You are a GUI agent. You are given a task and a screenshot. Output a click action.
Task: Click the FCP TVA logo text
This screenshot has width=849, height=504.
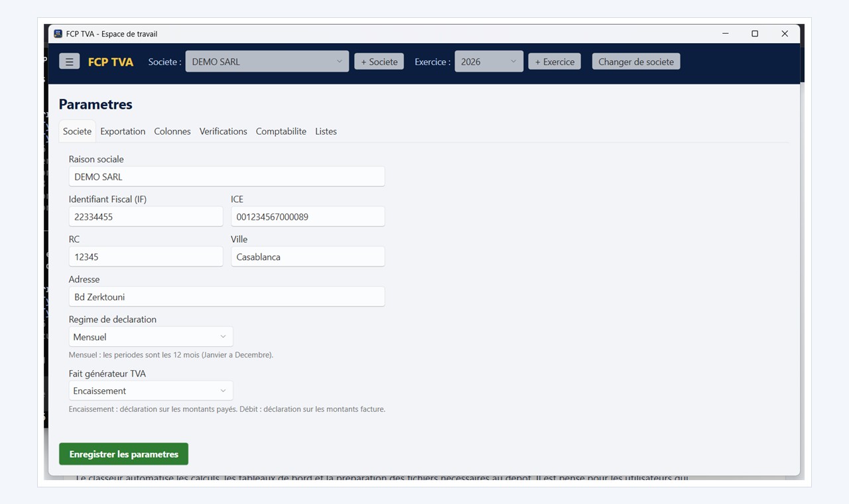point(111,62)
